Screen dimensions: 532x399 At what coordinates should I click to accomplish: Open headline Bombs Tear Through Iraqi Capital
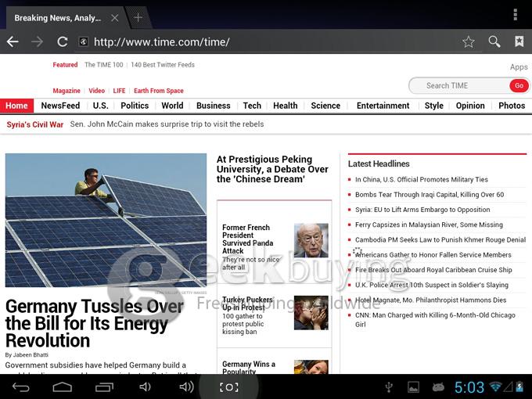click(x=430, y=194)
